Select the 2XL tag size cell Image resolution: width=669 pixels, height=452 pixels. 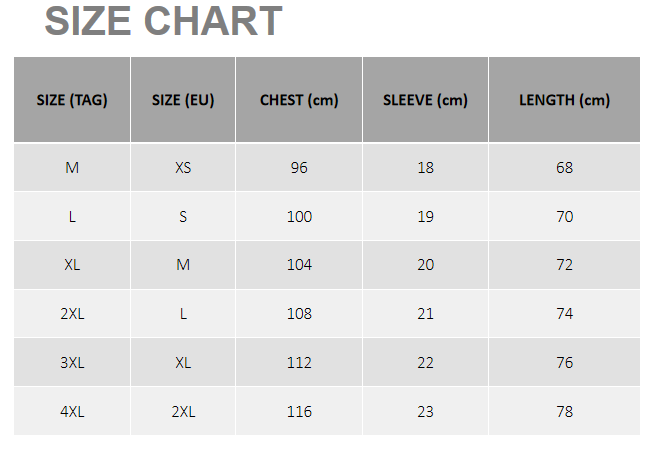72,314
